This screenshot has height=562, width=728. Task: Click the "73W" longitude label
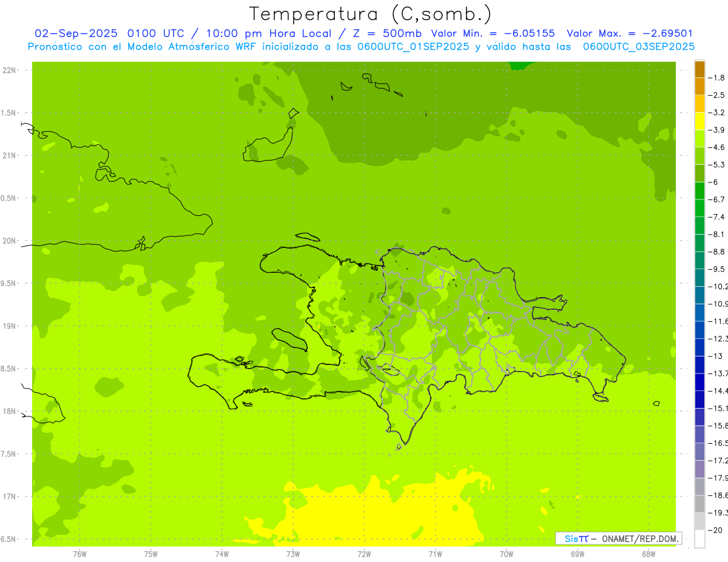pos(293,554)
